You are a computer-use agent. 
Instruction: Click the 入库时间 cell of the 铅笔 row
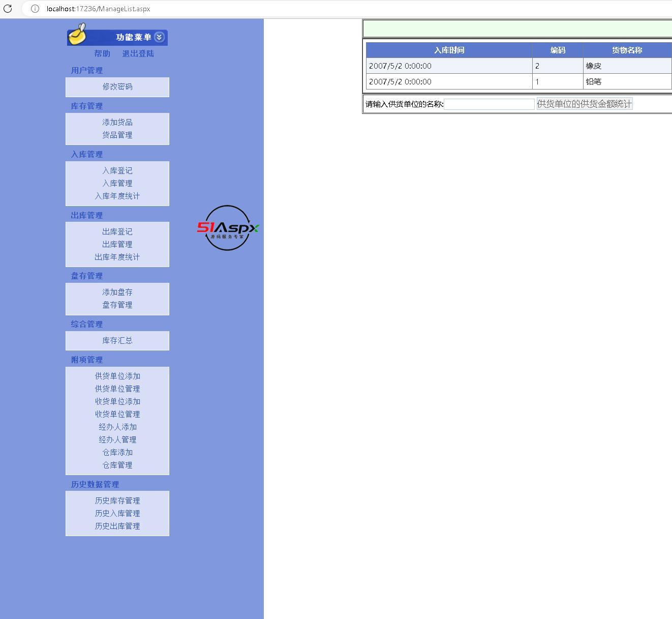pos(449,81)
